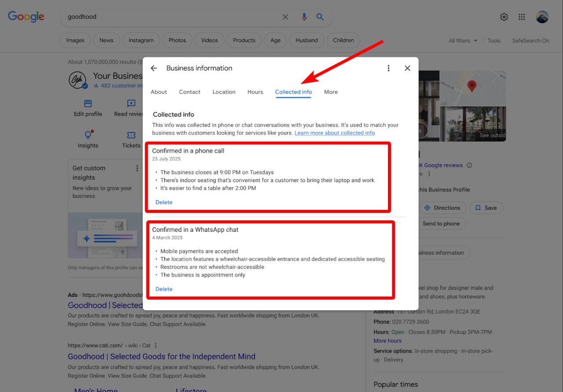Screen dimensions: 563x392
Task: Go back with the dialog's arrow icon
Action: pos(154,68)
